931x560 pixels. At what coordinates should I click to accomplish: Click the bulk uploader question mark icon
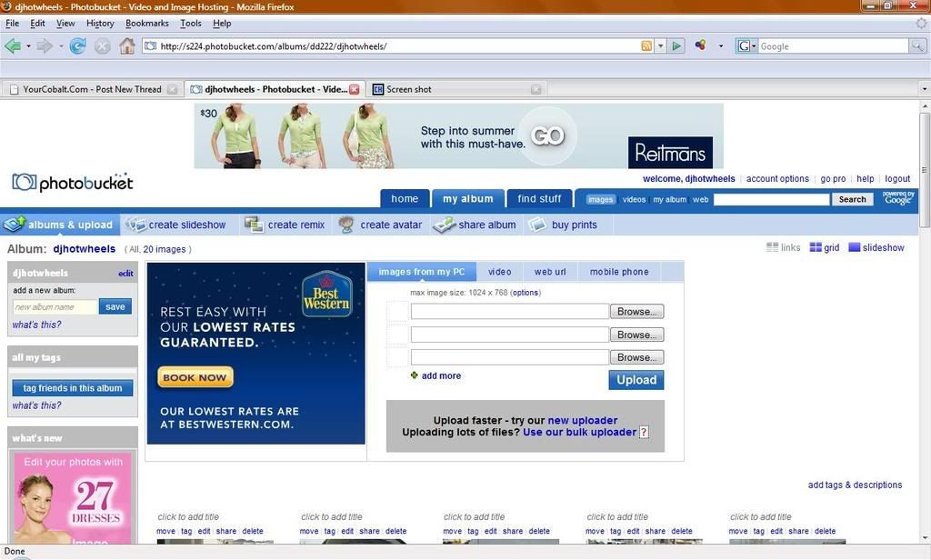click(x=644, y=433)
